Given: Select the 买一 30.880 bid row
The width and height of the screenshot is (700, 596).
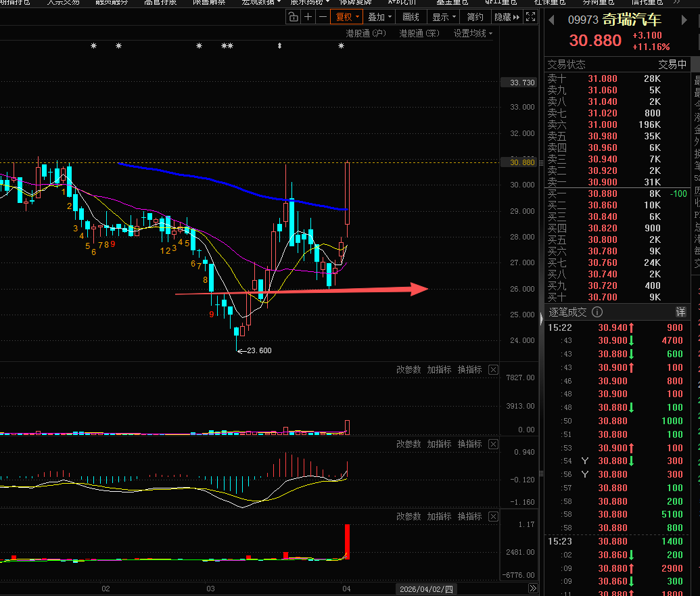Looking at the screenshot, I should click(617, 193).
